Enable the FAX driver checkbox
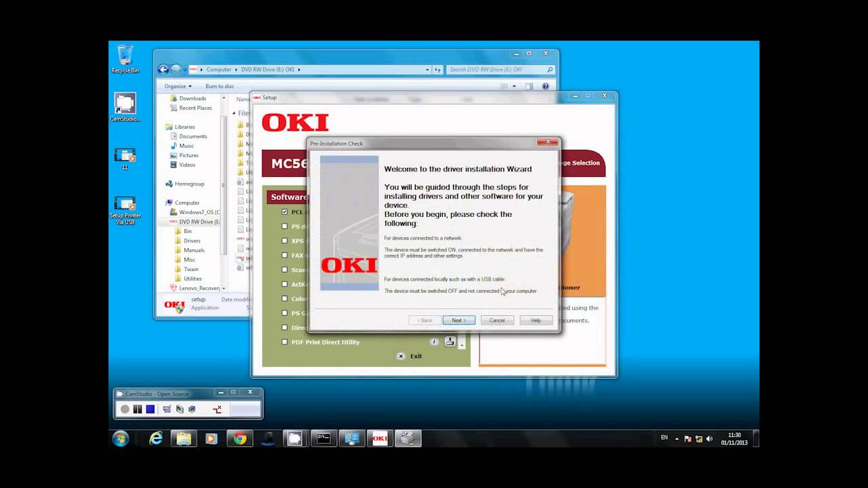868x488 pixels. click(285, 255)
